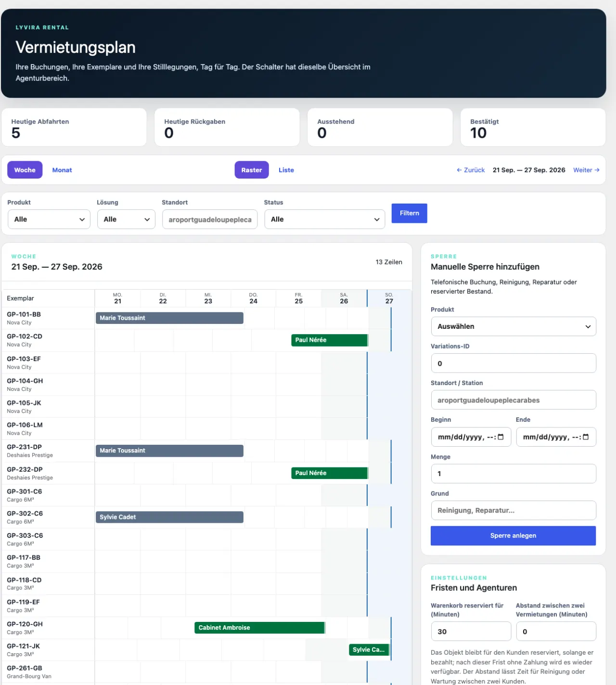Click the Sperre anlegen button
Image resolution: width=616 pixels, height=685 pixels.
[513, 536]
